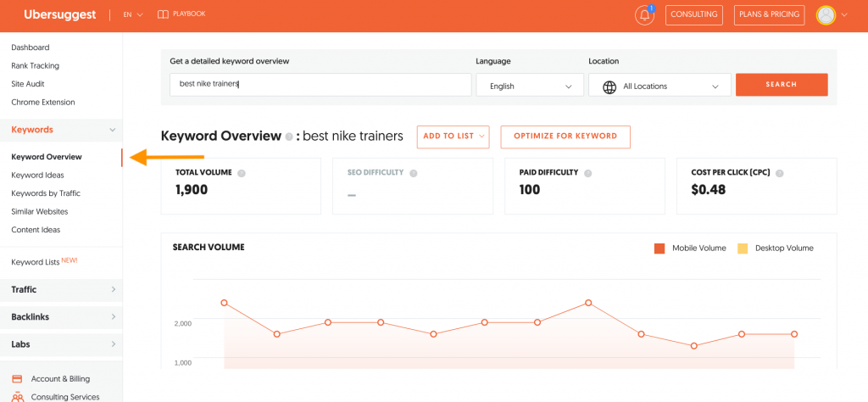Image resolution: width=868 pixels, height=402 pixels.
Task: Select Keyword Ideas in sidebar
Action: 37,176
